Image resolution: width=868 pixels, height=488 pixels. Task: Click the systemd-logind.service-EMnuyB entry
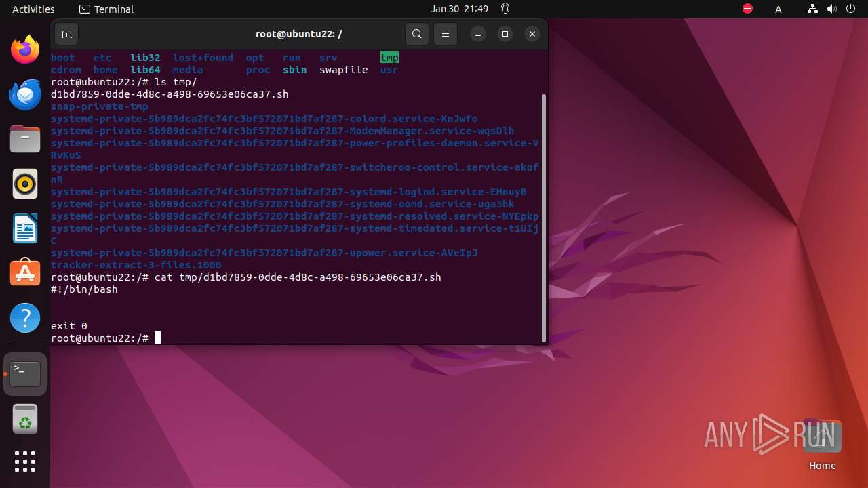pyautogui.click(x=289, y=192)
